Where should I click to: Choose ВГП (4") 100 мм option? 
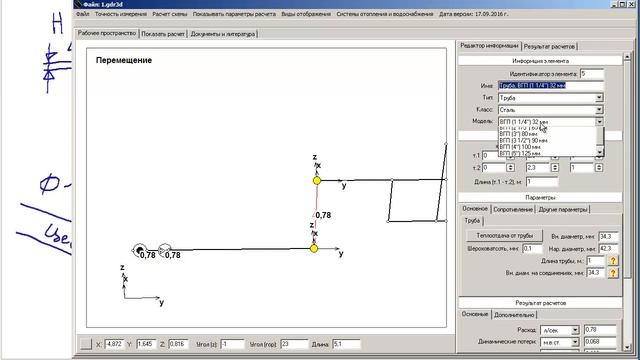click(520, 147)
